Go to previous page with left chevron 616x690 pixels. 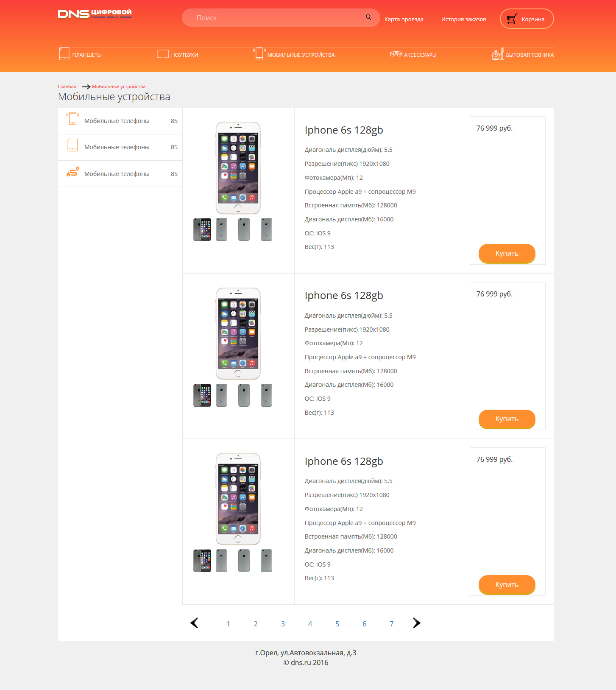click(x=194, y=623)
